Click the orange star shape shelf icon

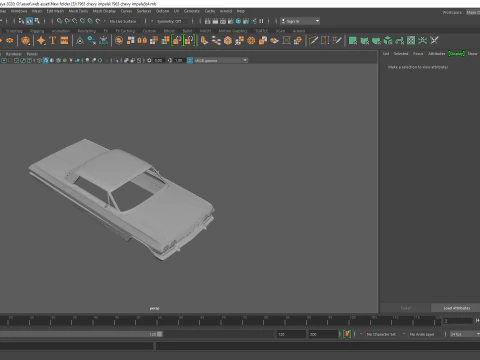click(x=41, y=41)
